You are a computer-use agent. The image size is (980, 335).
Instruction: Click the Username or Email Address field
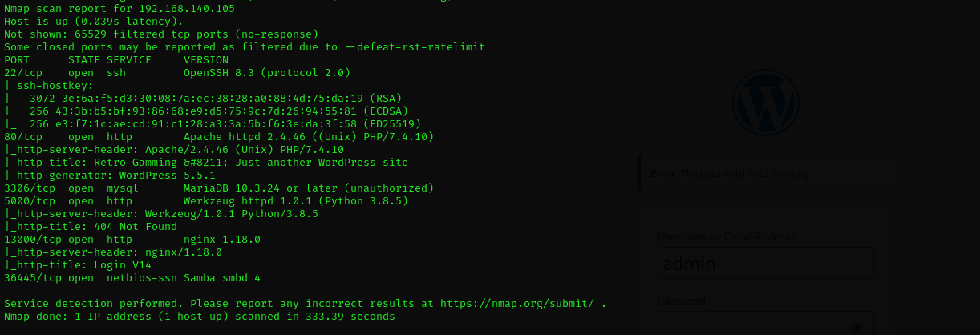pyautogui.click(x=765, y=264)
